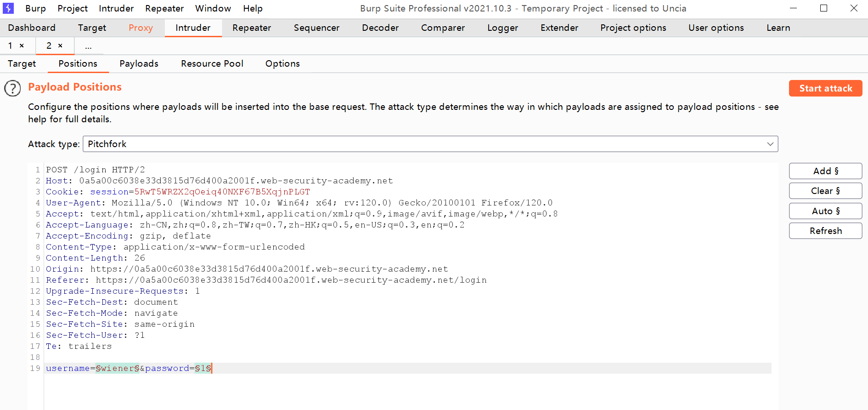Click the Referer header line
868x410 pixels.
coord(266,280)
